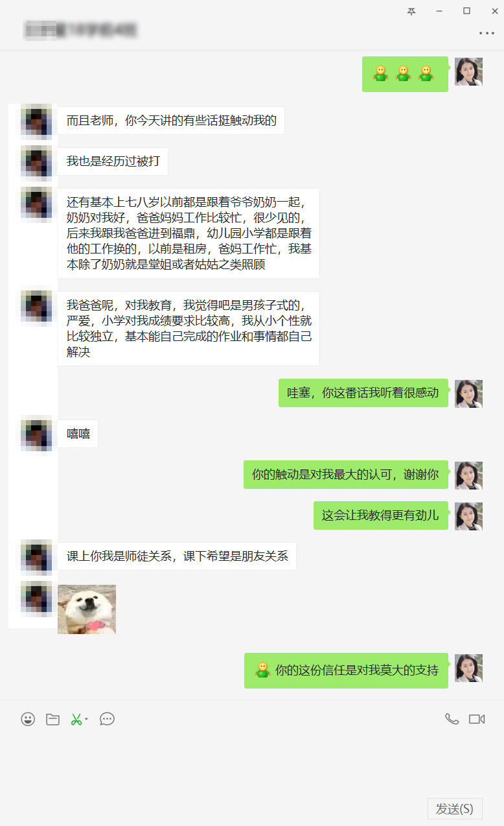Click the green bubble 这会让我教得更有劲儿
The image size is (504, 826).
tap(380, 515)
